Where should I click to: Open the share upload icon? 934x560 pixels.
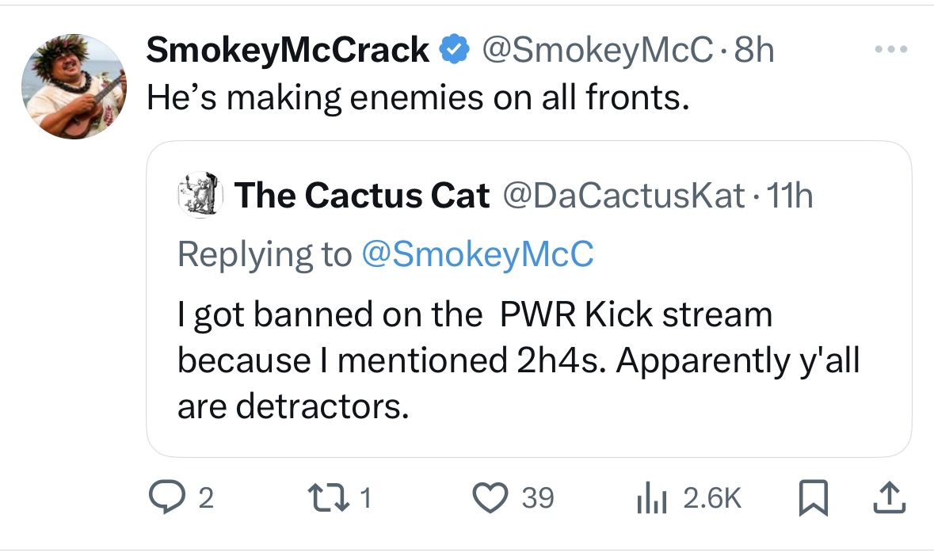(x=890, y=498)
